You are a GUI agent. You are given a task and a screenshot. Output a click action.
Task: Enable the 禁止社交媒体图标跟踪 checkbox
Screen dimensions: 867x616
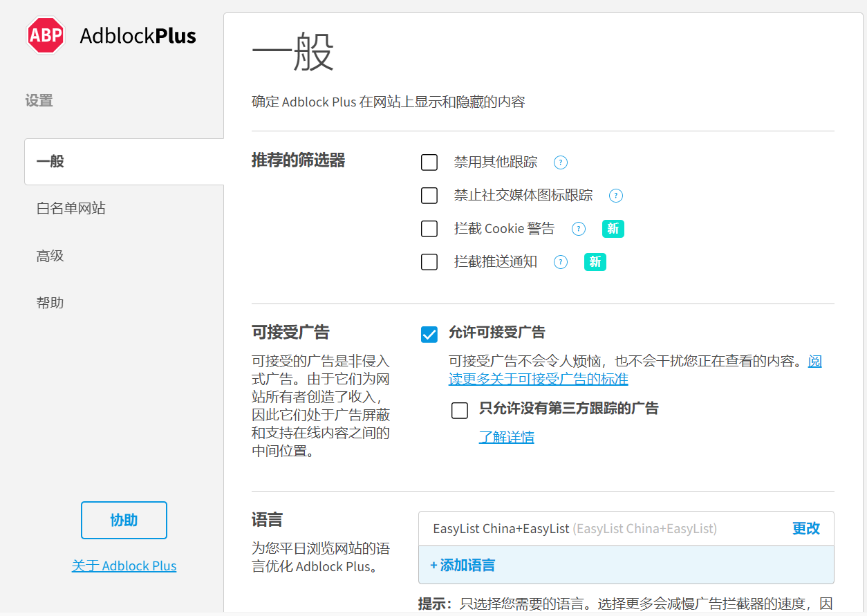pyautogui.click(x=429, y=196)
